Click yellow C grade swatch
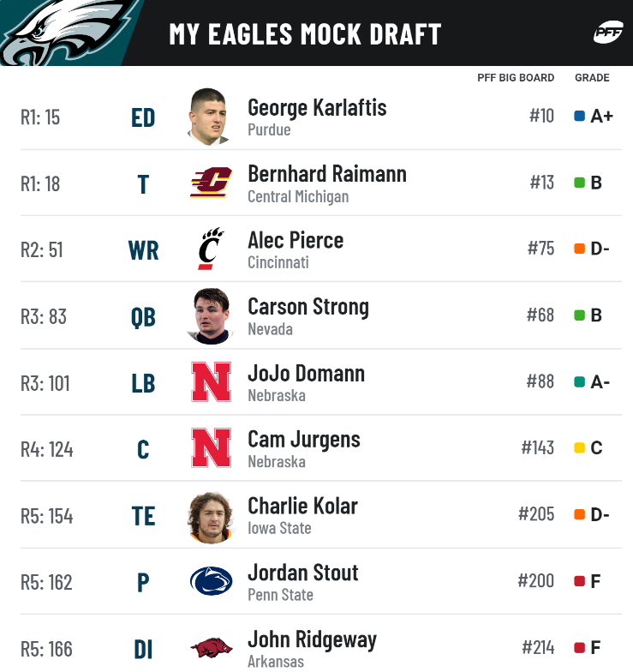 point(580,447)
